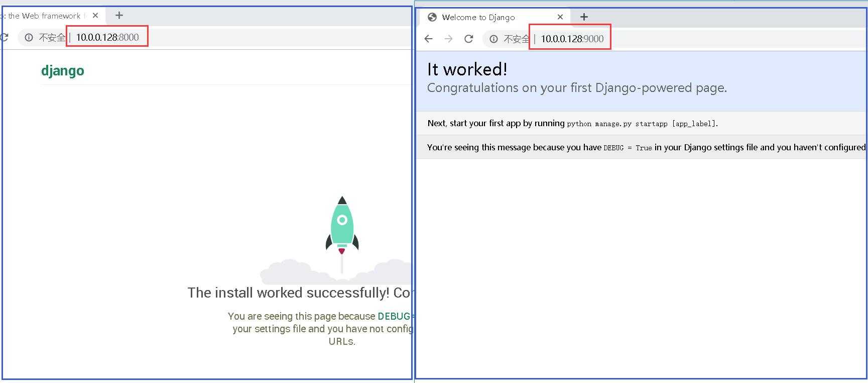Reload the page in the left browser

4,37
